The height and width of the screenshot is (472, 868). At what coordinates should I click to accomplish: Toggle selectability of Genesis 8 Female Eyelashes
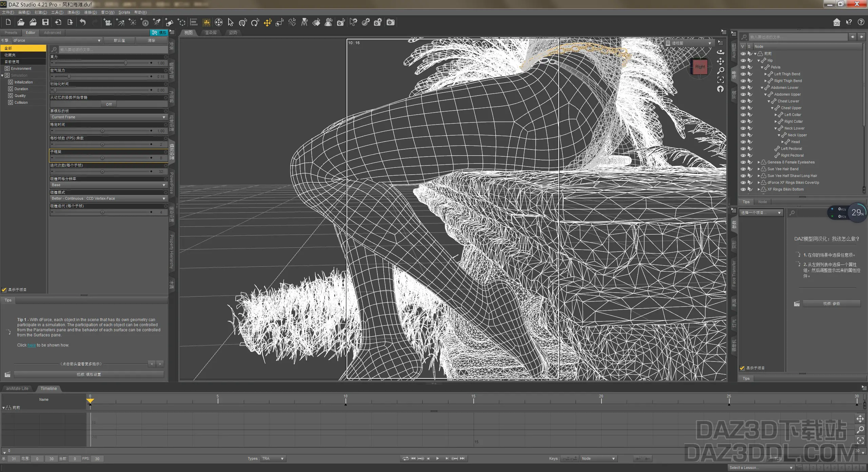[750, 162]
